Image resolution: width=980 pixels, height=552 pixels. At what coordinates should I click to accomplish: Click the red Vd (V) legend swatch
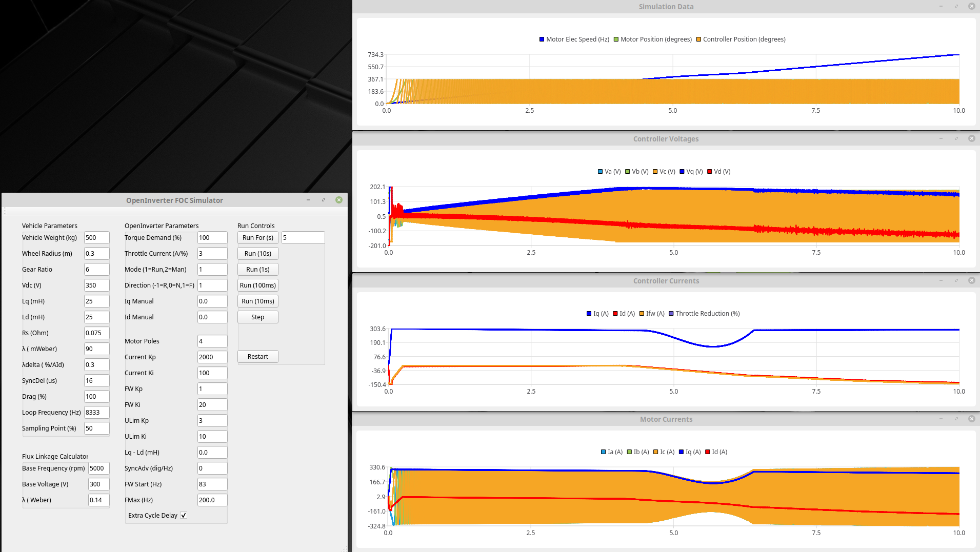709,172
